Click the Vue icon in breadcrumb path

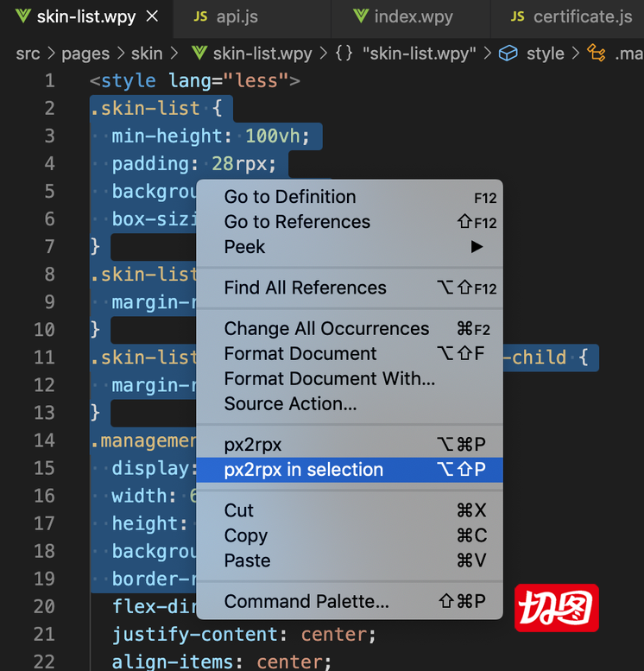(x=199, y=54)
